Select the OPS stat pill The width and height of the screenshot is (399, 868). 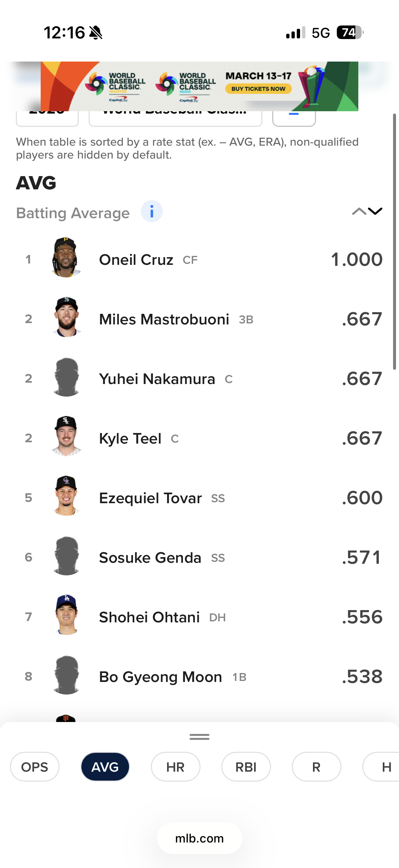point(35,767)
